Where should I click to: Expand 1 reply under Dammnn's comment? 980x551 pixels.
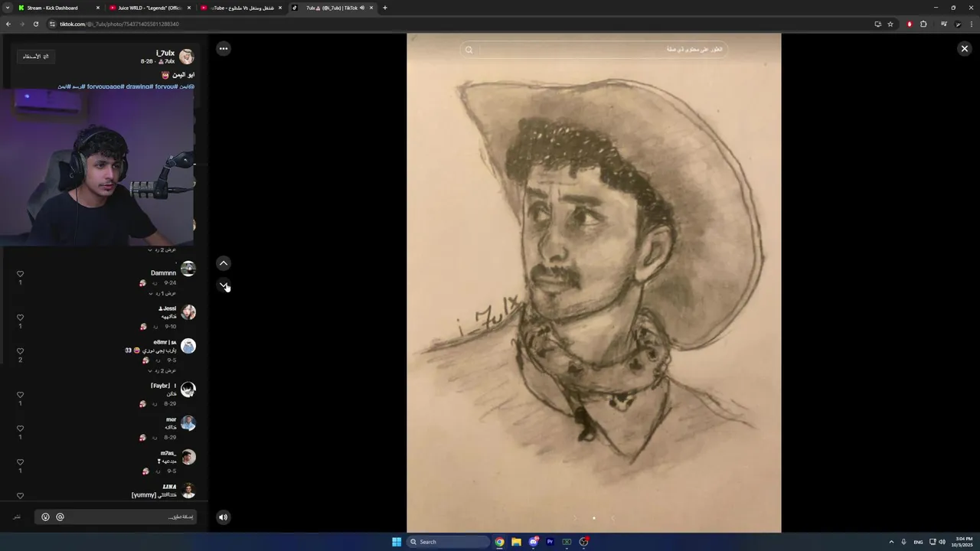tap(162, 293)
